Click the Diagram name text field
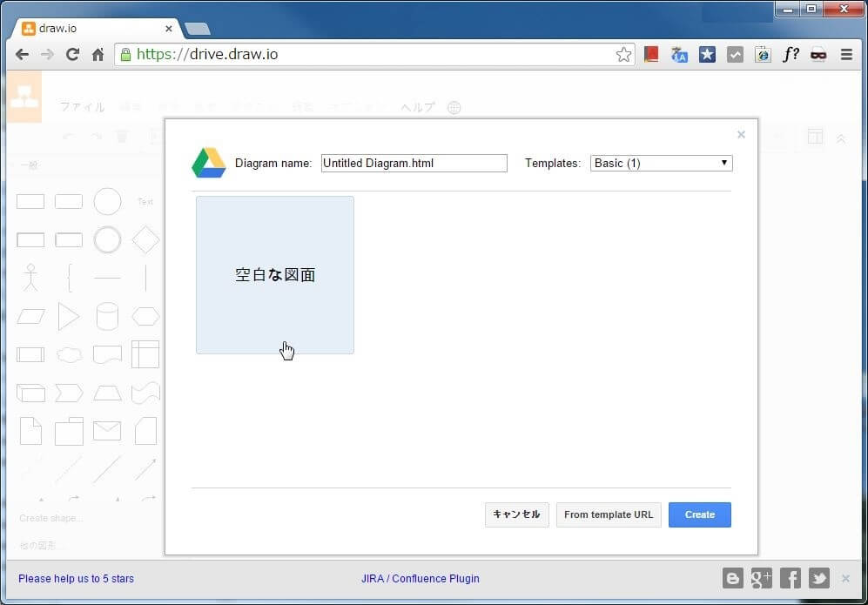Image resolution: width=868 pixels, height=605 pixels. click(x=414, y=163)
